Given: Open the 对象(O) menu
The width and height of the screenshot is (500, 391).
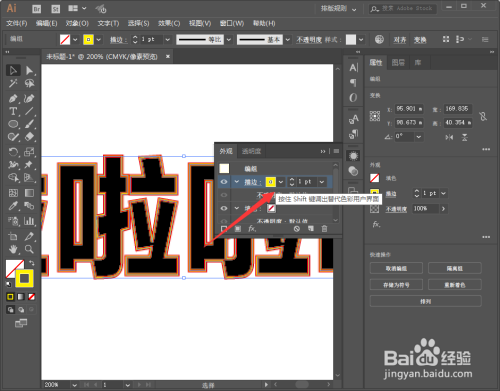Looking at the screenshot, I should coord(77,23).
